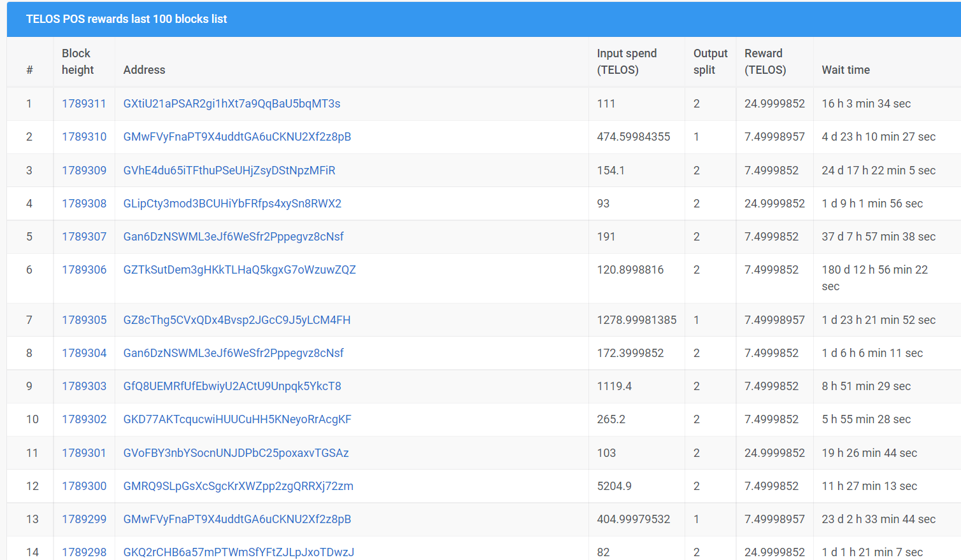Open address GXtiU21aPSAR2gi1hXt7a9QqBaU5bqMT3s
Viewport: 961px width, 560px height.
(x=232, y=104)
